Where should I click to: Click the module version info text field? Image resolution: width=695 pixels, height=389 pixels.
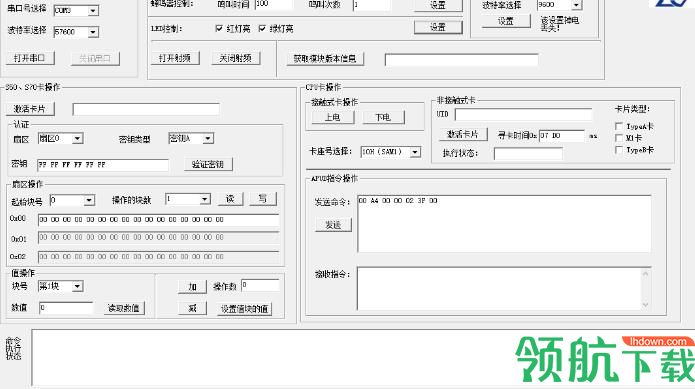point(461,60)
